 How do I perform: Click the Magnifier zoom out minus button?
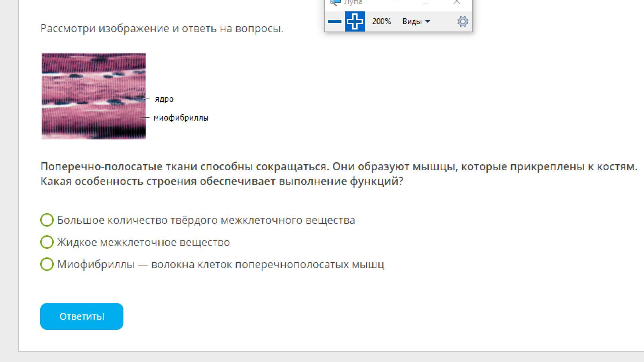(335, 21)
